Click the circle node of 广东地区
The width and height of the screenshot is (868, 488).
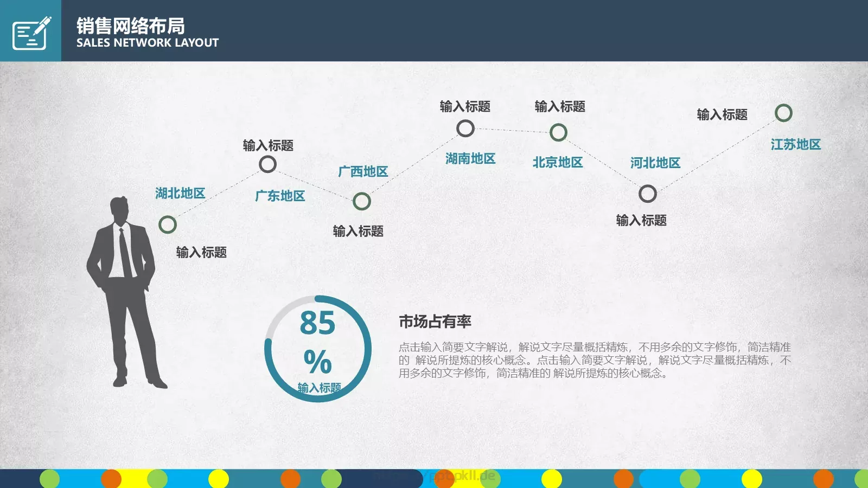[267, 164]
